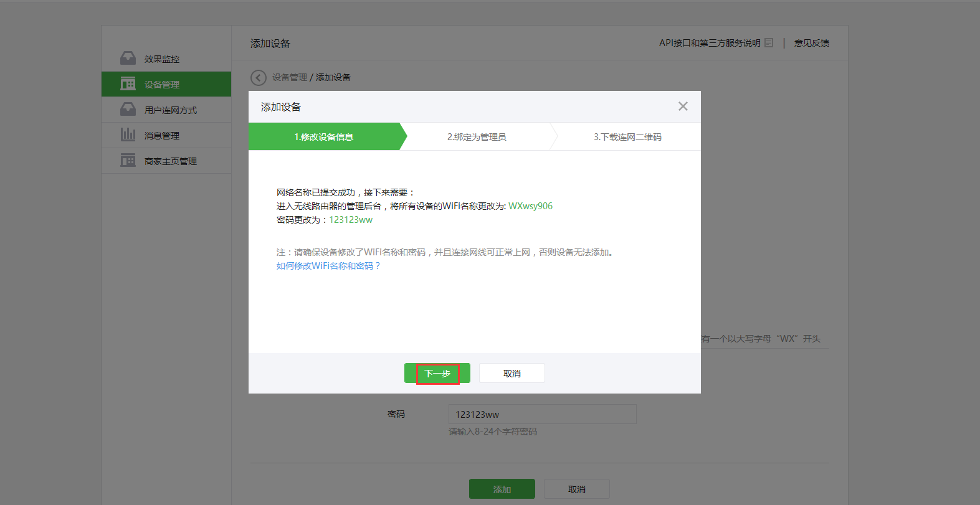The height and width of the screenshot is (505, 980).
Task: Click the 效果监控 sidebar icon
Action: [128, 59]
